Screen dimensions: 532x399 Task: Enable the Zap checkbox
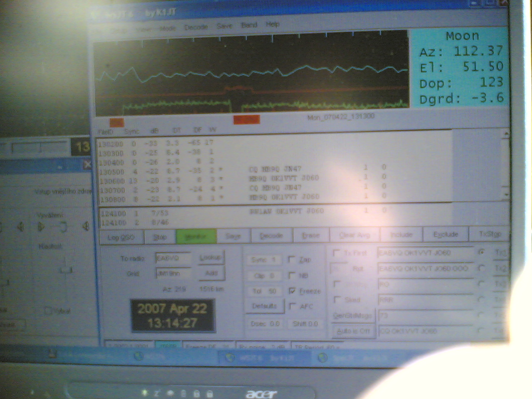coord(292,259)
